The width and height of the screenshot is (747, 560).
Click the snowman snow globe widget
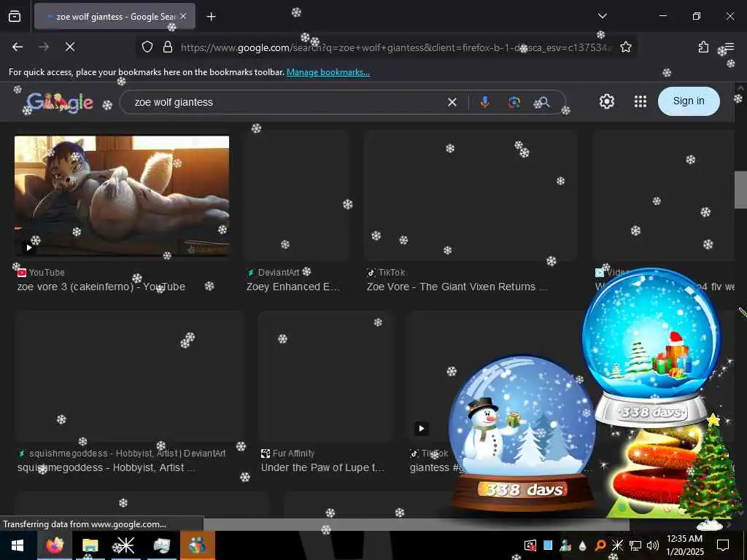coord(522,432)
